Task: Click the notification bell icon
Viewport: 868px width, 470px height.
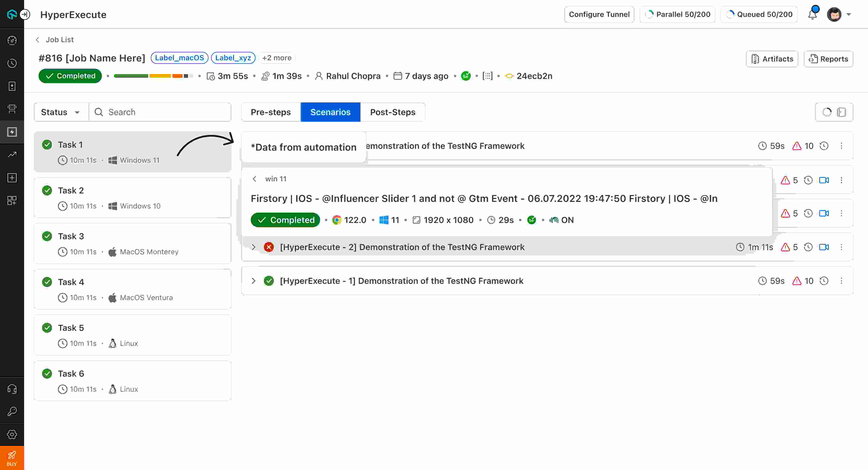Action: [812, 14]
